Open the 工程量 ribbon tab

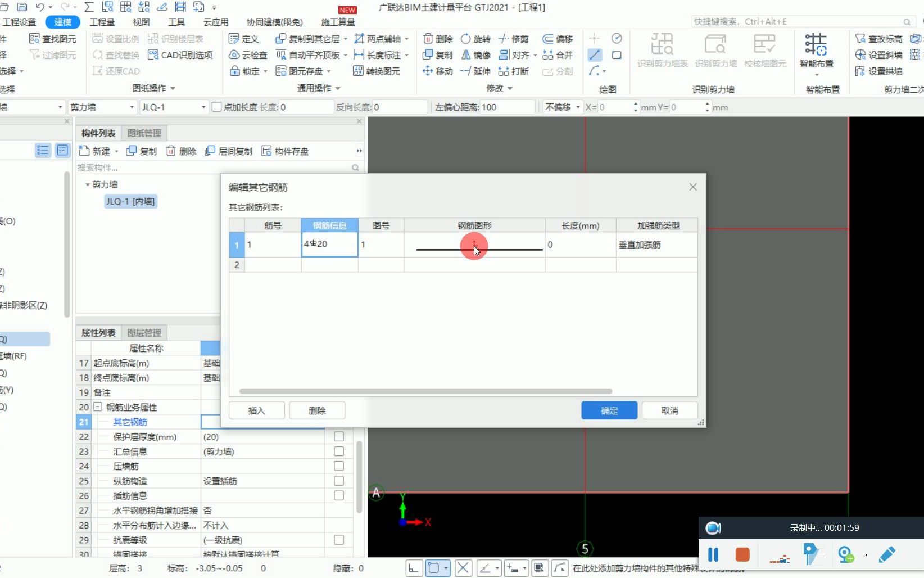pos(102,22)
